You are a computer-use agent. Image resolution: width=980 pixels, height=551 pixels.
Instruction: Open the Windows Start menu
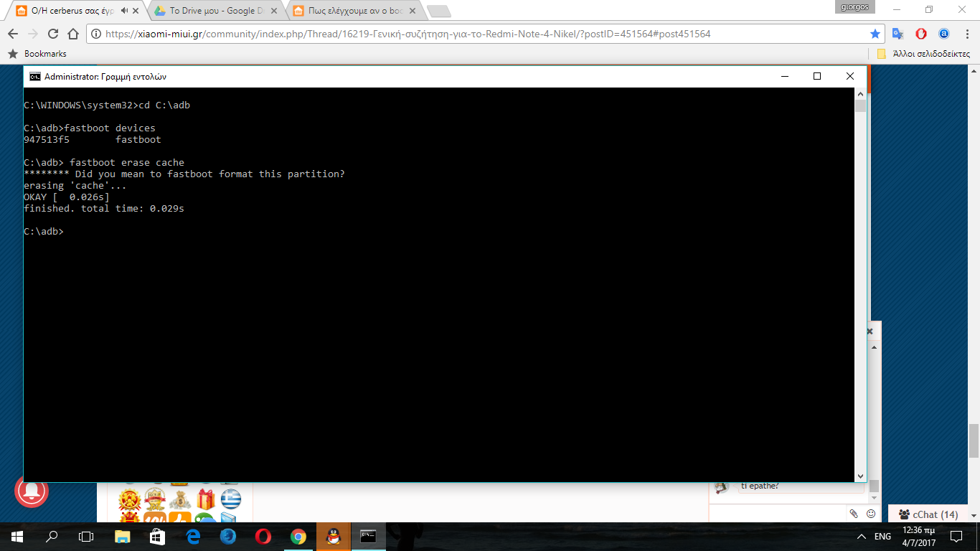(x=17, y=536)
